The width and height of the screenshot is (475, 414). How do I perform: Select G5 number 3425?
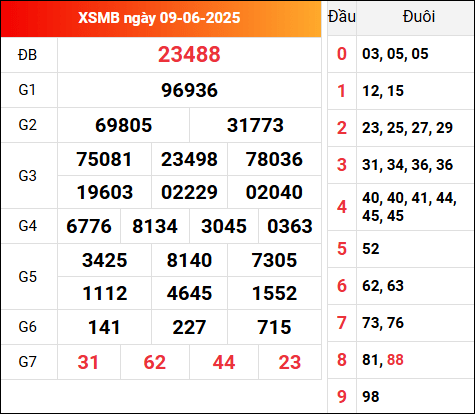coord(105,260)
